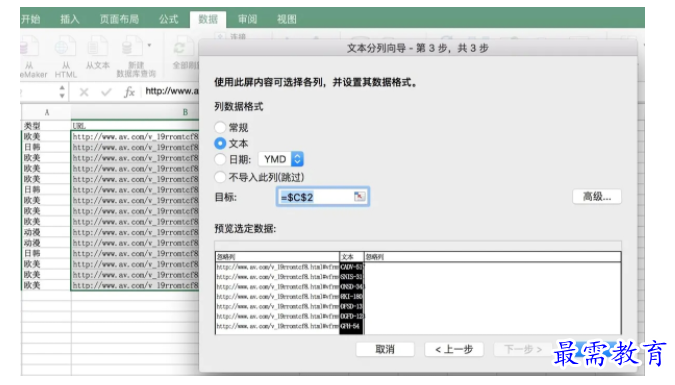Click the URL header cell
This screenshot has height=385, width=675.
pyautogui.click(x=135, y=126)
